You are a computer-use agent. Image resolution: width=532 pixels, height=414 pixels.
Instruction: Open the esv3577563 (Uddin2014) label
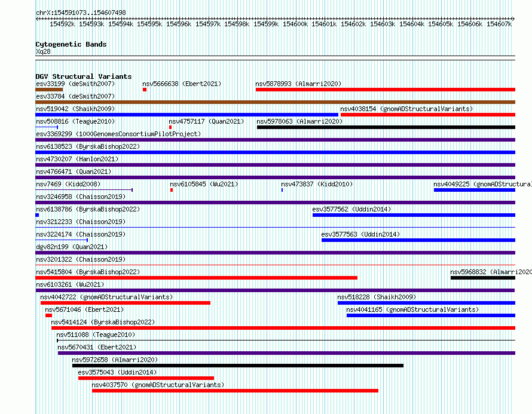[x=360, y=234]
